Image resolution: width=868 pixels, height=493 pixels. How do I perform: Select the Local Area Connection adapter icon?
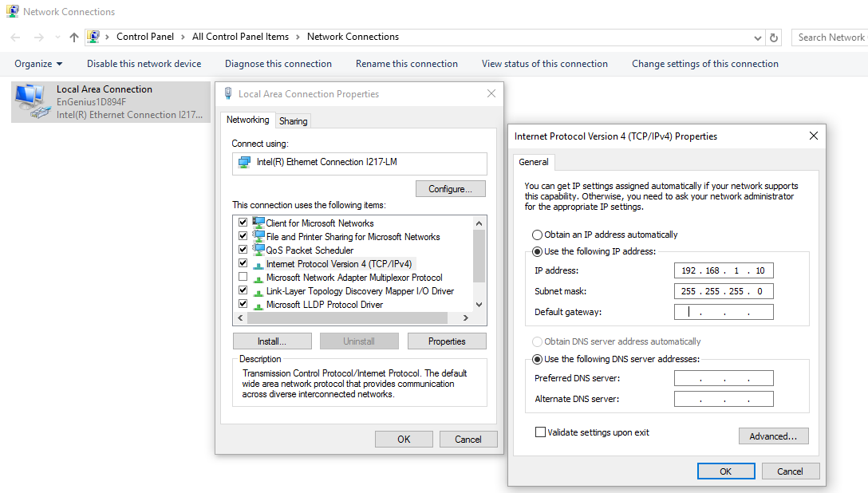pos(34,102)
